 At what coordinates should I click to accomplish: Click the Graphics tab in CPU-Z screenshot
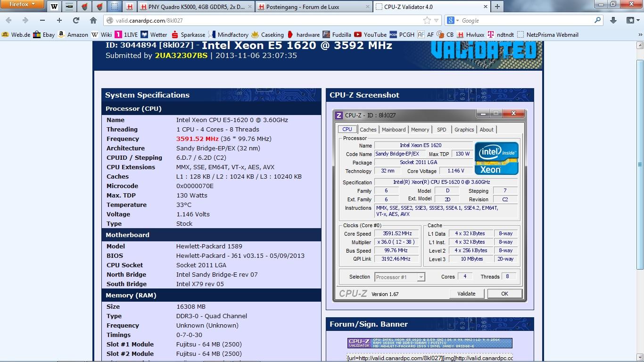pos(464,130)
